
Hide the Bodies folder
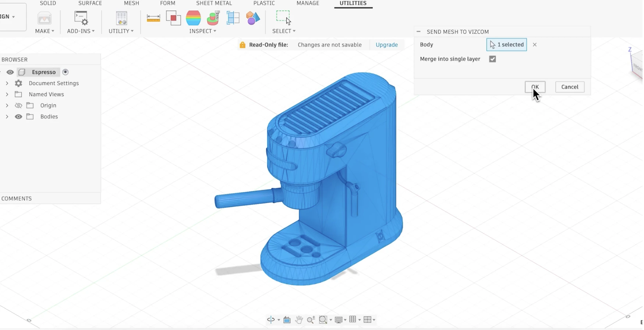[18, 116]
